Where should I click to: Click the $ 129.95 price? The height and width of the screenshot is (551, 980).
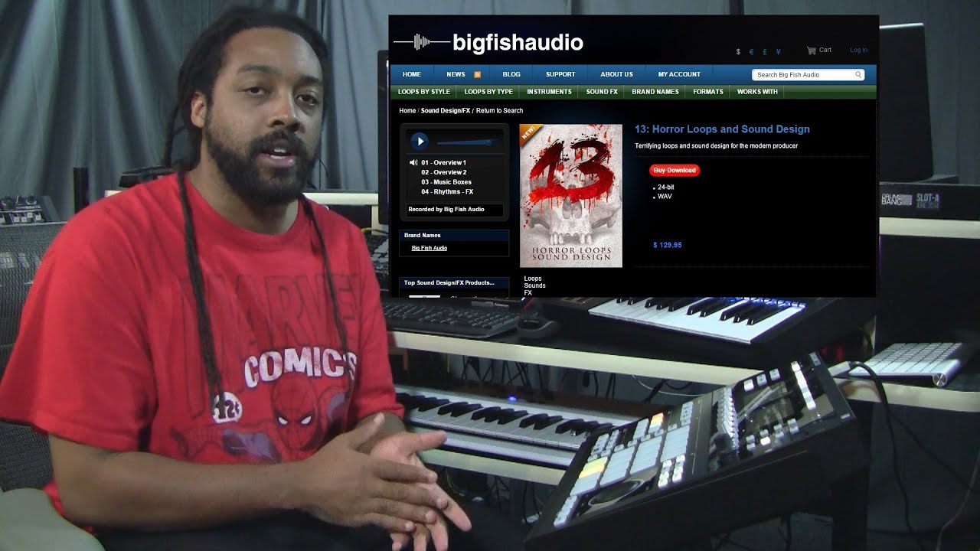pyautogui.click(x=668, y=245)
